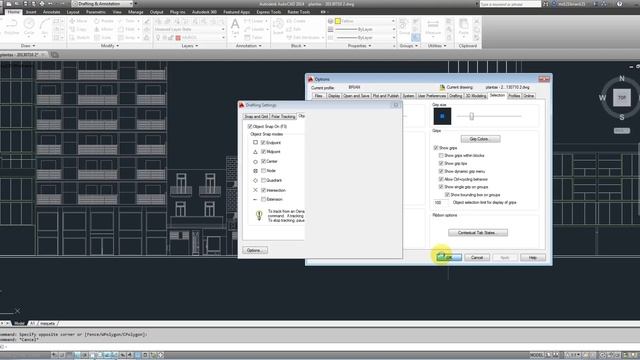
Task: Open the View ribbon tab
Action: (x=117, y=12)
